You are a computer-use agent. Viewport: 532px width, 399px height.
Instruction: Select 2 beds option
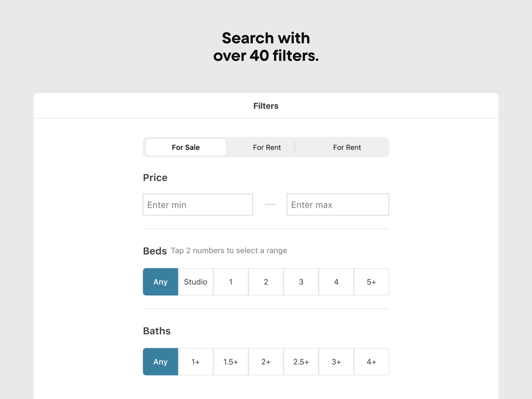pyautogui.click(x=266, y=282)
